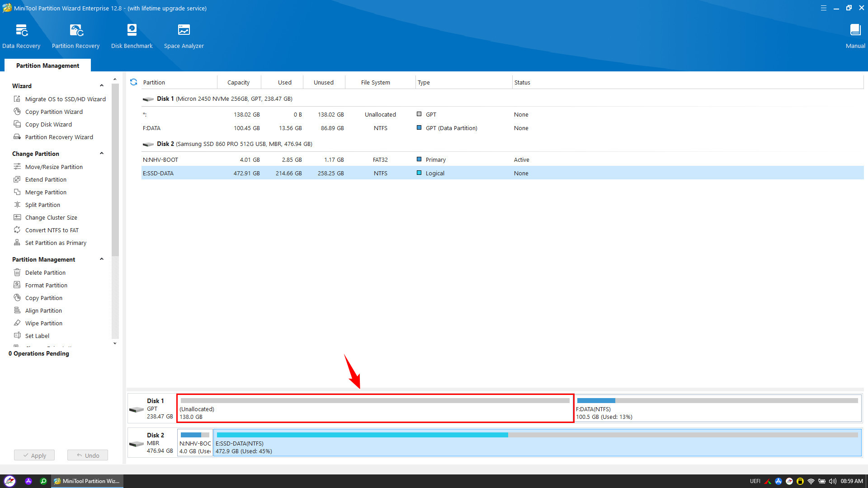Choose Split Partition action
This screenshot has width=868, height=488.
42,205
